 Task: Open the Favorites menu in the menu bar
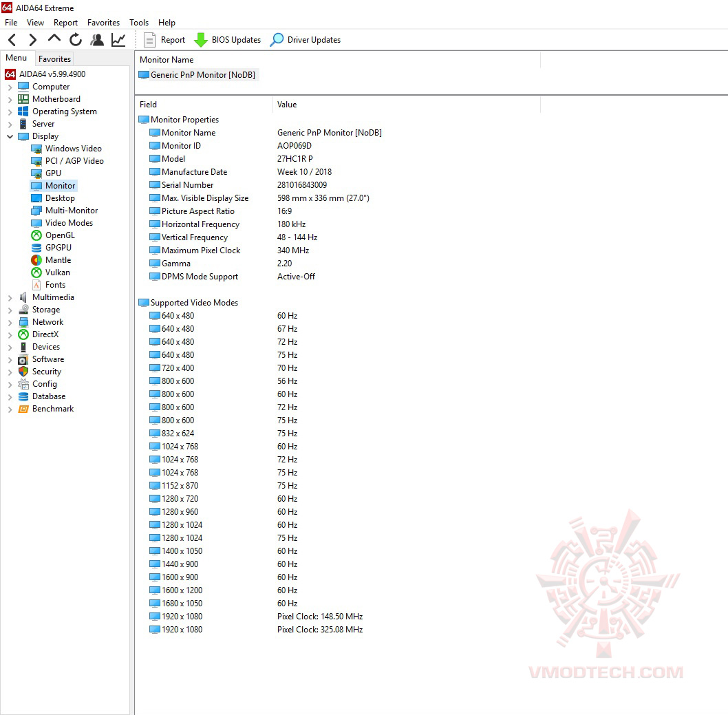pyautogui.click(x=103, y=23)
